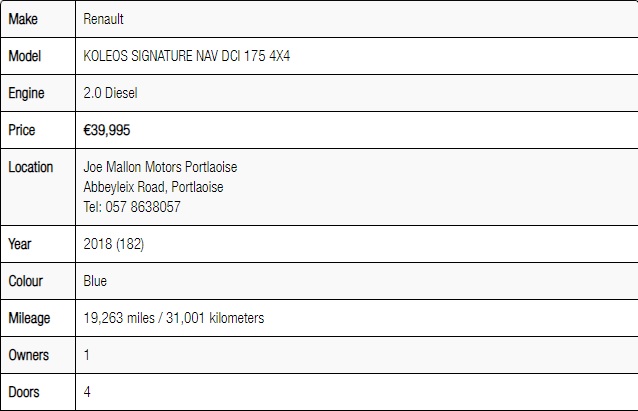Select the 2018 (182) year value
The width and height of the screenshot is (638, 411).
[114, 244]
